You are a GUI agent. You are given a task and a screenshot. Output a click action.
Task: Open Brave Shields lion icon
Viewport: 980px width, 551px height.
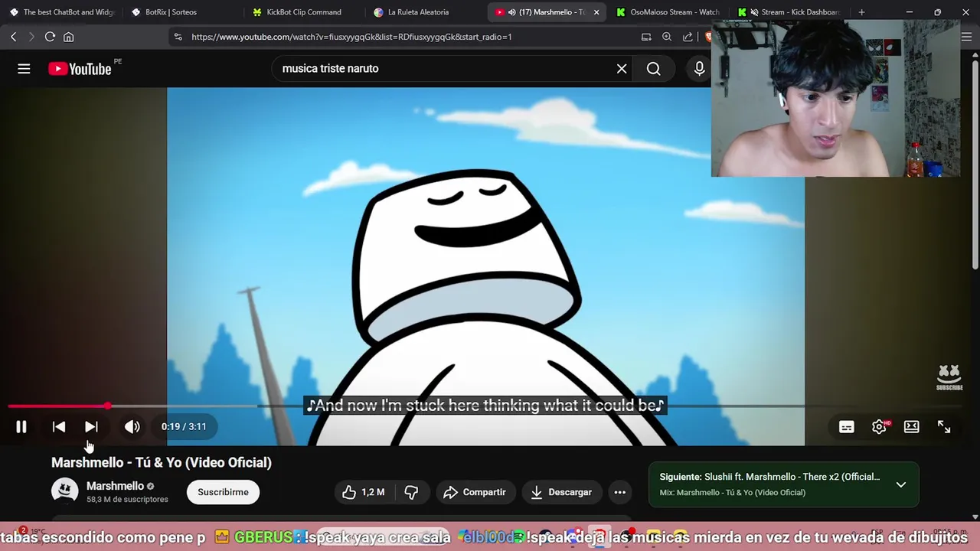(708, 37)
